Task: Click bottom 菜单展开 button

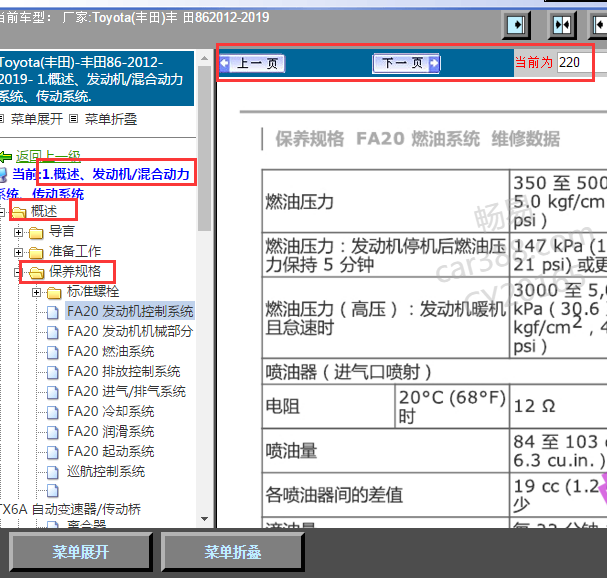Action: tap(81, 552)
